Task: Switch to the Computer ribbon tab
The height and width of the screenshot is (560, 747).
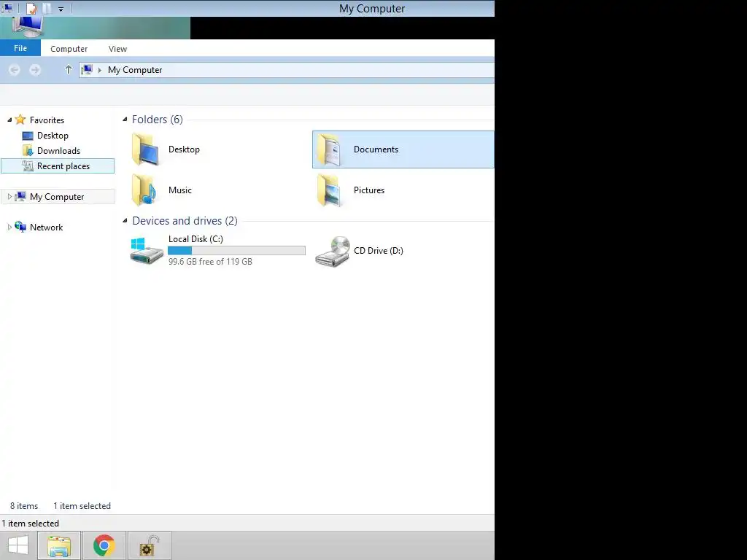Action: pyautogui.click(x=69, y=49)
